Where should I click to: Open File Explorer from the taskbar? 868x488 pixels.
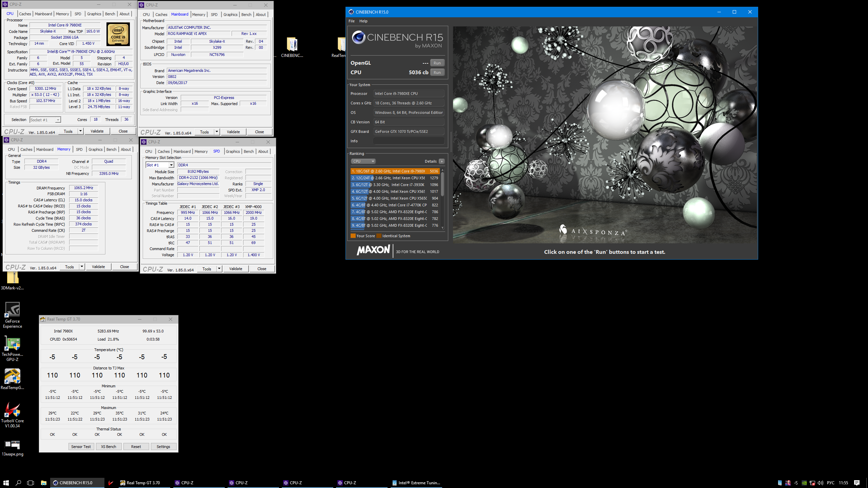pyautogui.click(x=43, y=483)
